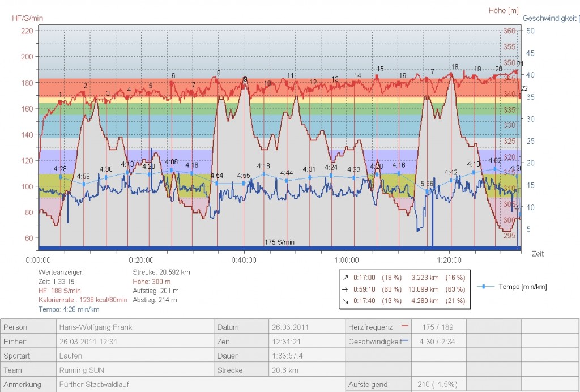The image size is (580, 392).
Task: Click the red Herzfrequenz line indicator
Action: click(x=404, y=326)
